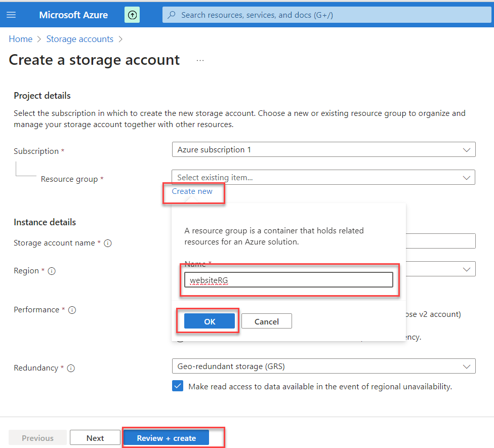Screen dimensions: 494x448
Task: Click info icon beside Performance label
Action: pos(72,310)
